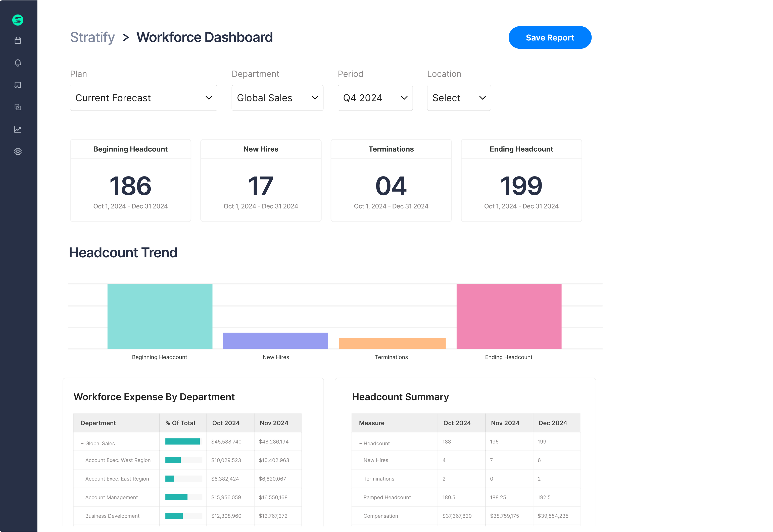Image resolution: width=773 pixels, height=532 pixels.
Task: Open the scenario comparison icon in the sidebar
Action: (x=18, y=107)
